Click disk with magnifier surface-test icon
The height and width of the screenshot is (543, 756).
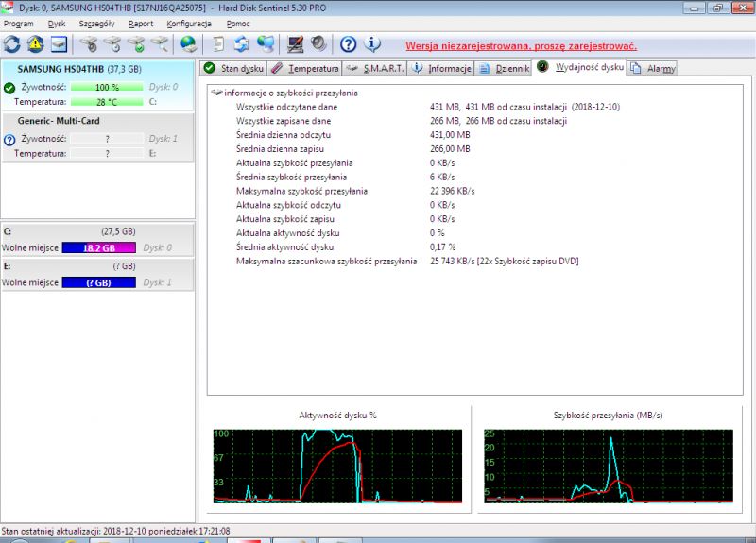160,44
